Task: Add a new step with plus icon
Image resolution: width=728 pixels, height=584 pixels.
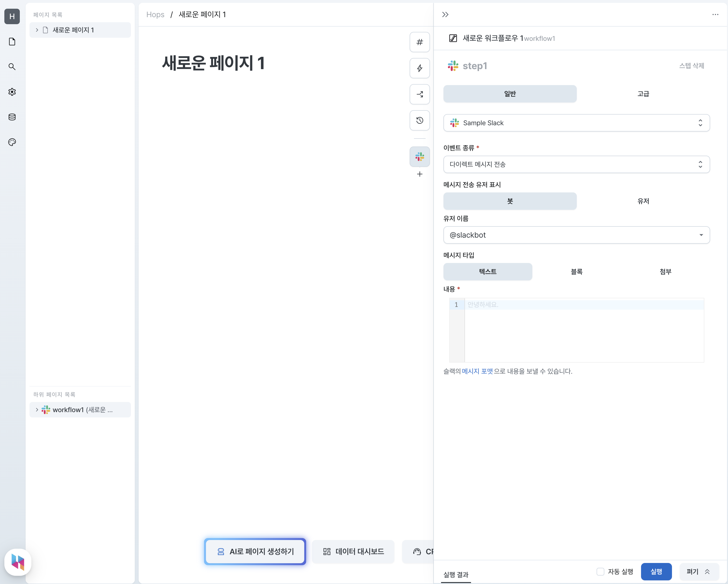Action: tap(420, 174)
